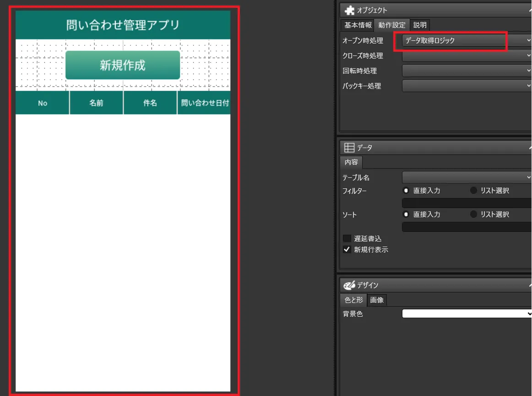Screen dimensions: 532x396
Task: Open the 背景色 color picker
Action: [x=466, y=314]
